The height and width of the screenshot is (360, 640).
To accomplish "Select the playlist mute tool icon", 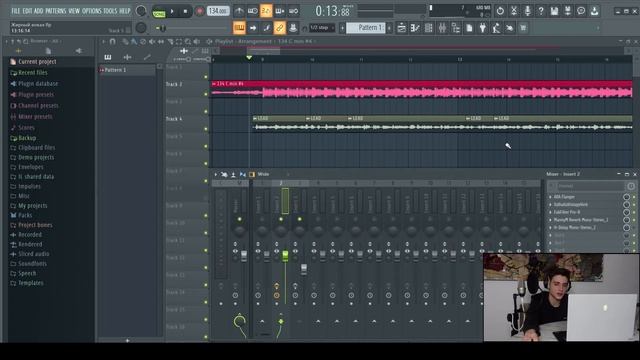I will click(152, 41).
